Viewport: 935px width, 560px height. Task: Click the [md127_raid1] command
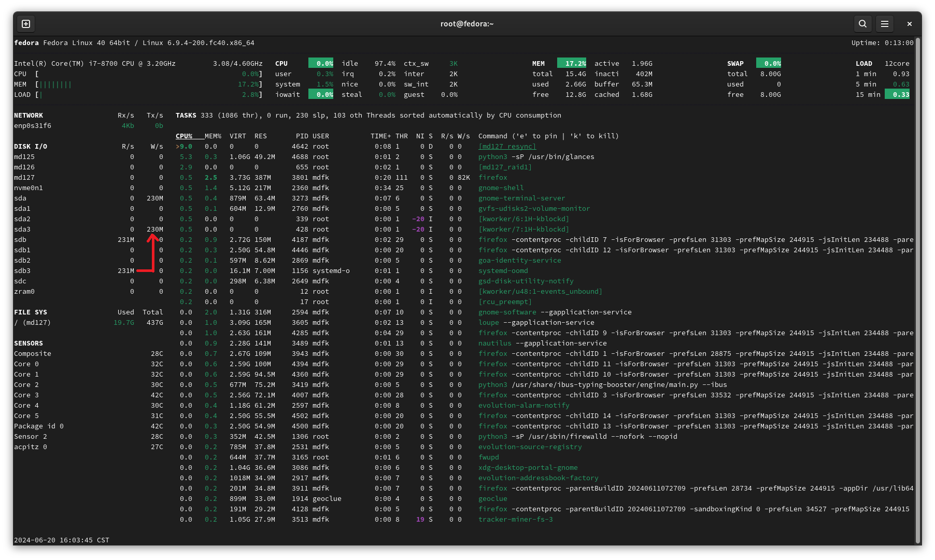[505, 167]
